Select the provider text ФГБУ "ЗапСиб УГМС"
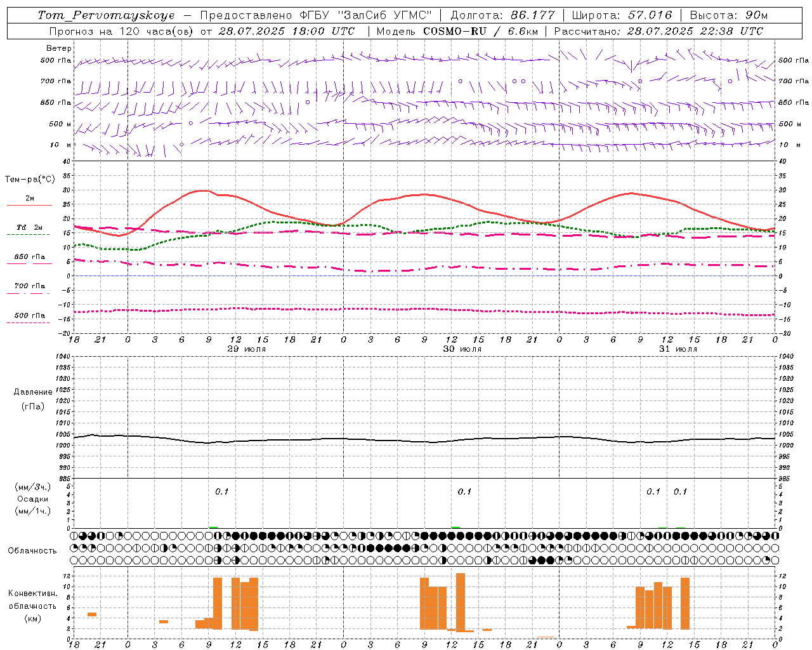 point(366,15)
